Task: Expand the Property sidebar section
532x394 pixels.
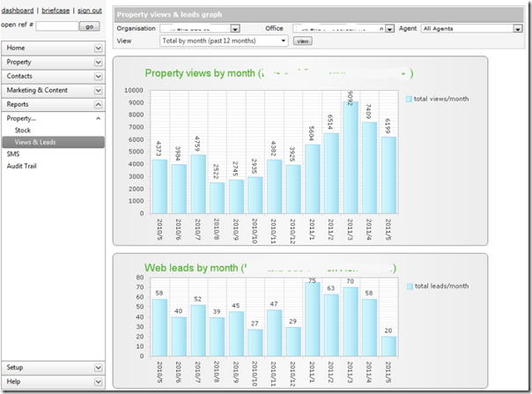Action: click(53, 62)
